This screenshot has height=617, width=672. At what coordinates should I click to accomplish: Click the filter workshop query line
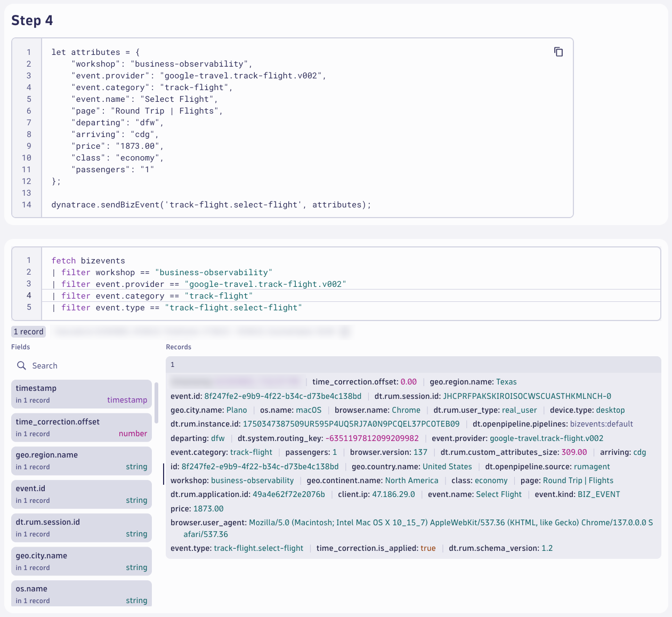pos(162,273)
